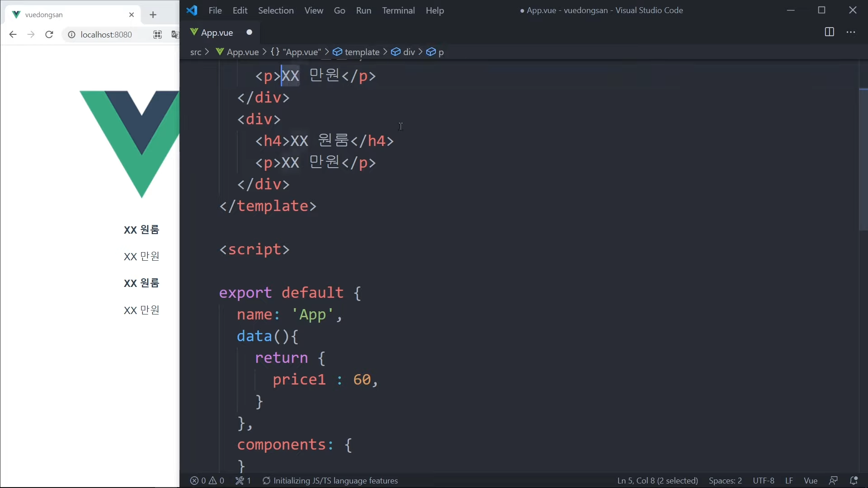
Task: Click the UTF-8 encoding button
Action: [x=763, y=480]
